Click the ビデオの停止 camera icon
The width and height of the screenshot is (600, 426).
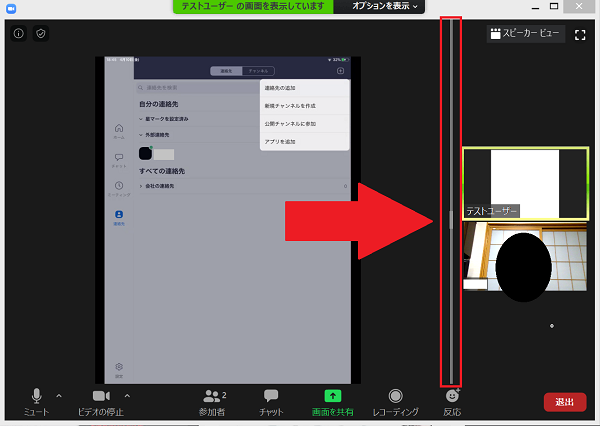pos(101,396)
